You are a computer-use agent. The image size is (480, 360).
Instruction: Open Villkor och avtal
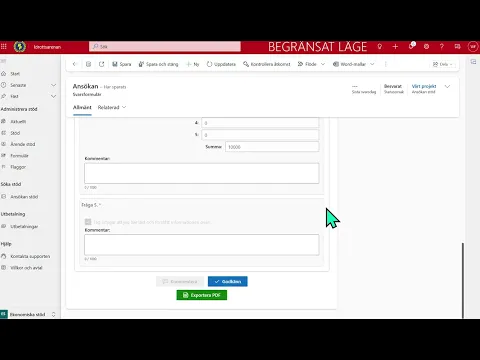(x=26, y=268)
